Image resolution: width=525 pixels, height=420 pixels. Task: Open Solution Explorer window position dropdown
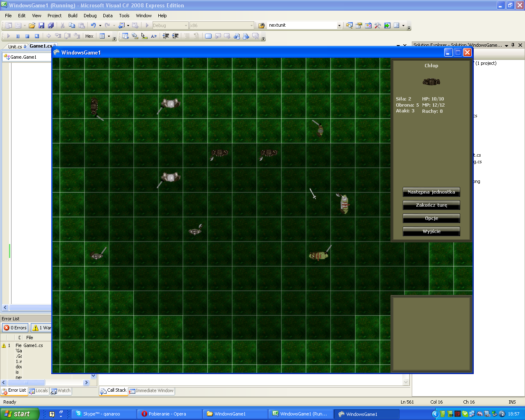507,45
